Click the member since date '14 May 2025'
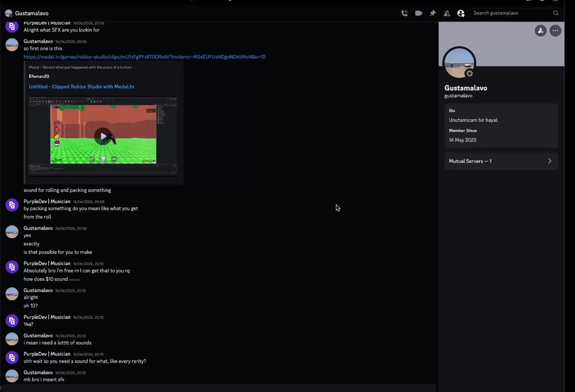Viewport: 575px width, 392px height. click(462, 140)
